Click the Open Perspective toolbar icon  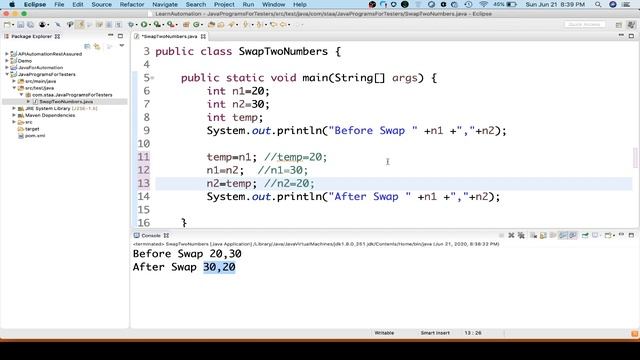click(619, 25)
